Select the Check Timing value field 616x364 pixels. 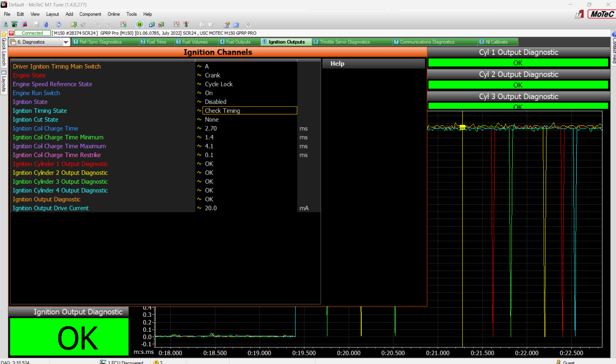(x=249, y=110)
